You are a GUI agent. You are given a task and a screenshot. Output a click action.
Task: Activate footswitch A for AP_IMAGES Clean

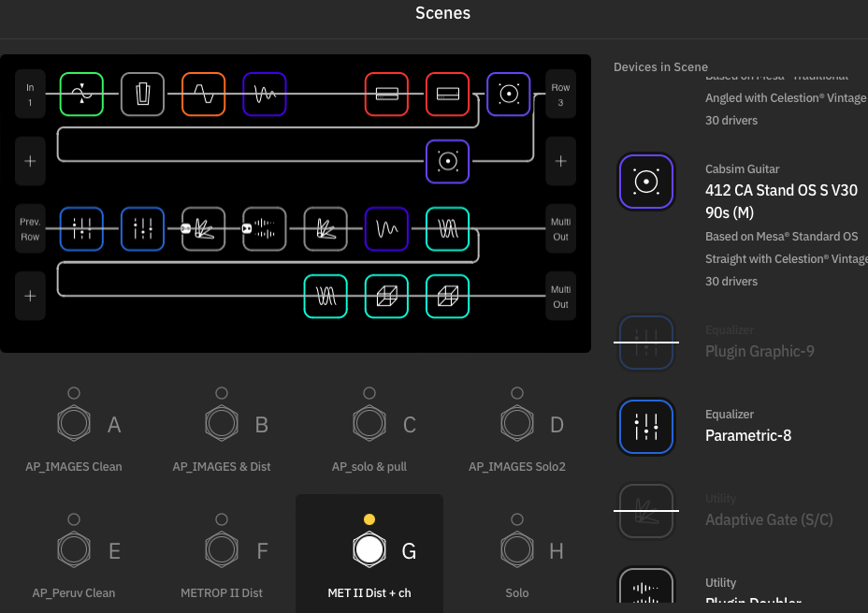[74, 424]
